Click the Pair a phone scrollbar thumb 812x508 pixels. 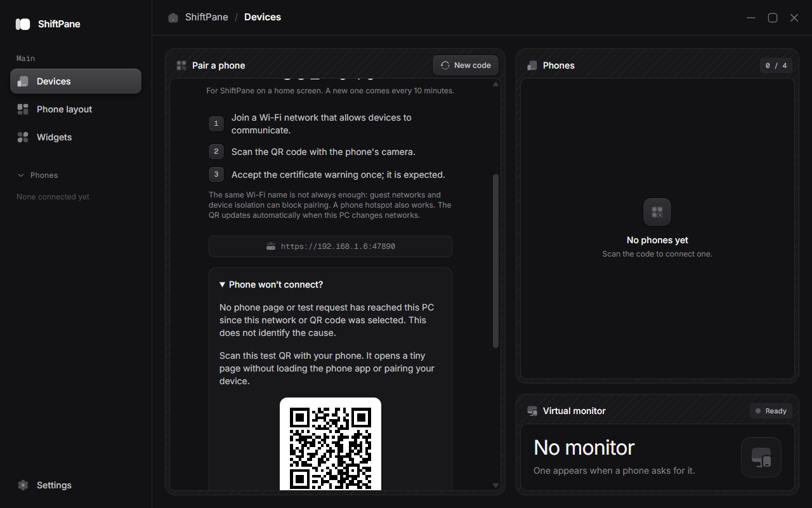[496, 261]
